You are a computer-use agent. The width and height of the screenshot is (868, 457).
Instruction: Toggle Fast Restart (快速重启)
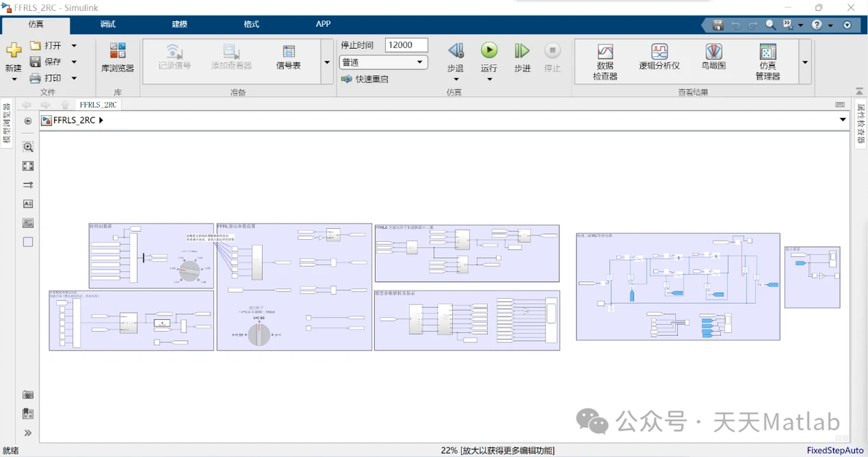[365, 79]
